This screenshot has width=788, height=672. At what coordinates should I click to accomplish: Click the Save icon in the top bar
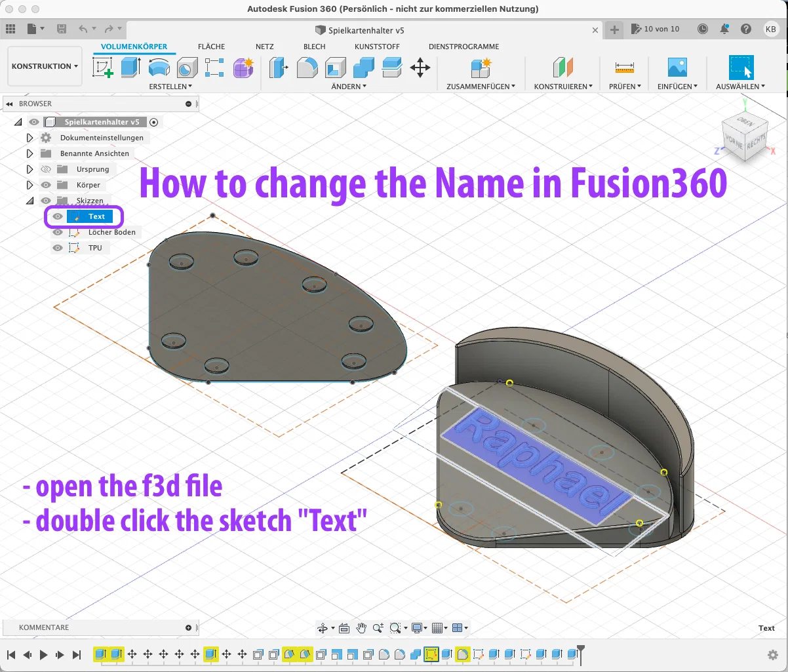point(62,29)
